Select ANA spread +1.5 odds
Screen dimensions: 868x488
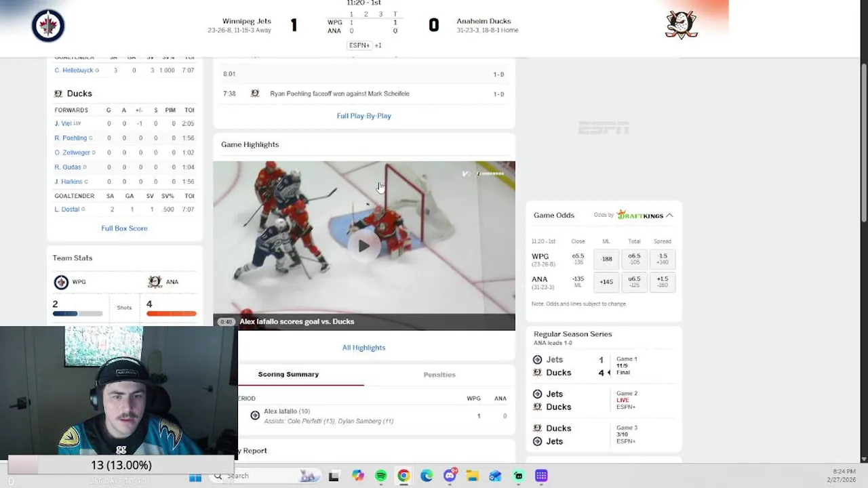coord(663,282)
